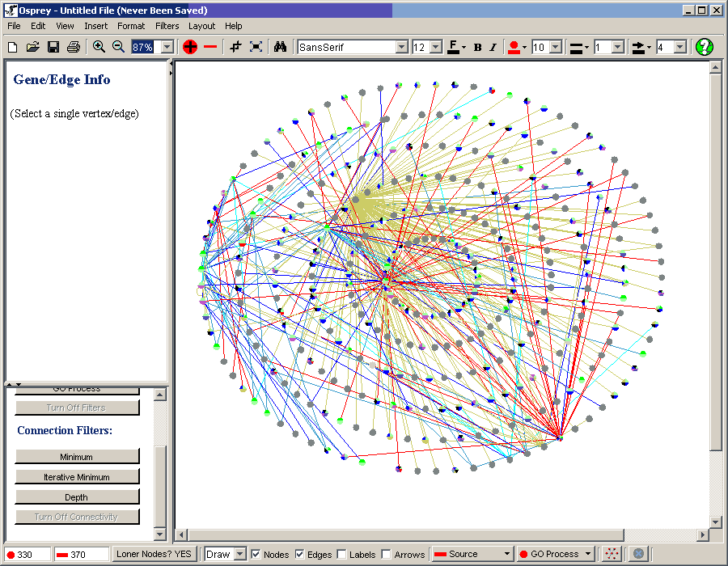Click the Iterative Minimum filter button
This screenshot has width=728, height=566.
point(77,477)
